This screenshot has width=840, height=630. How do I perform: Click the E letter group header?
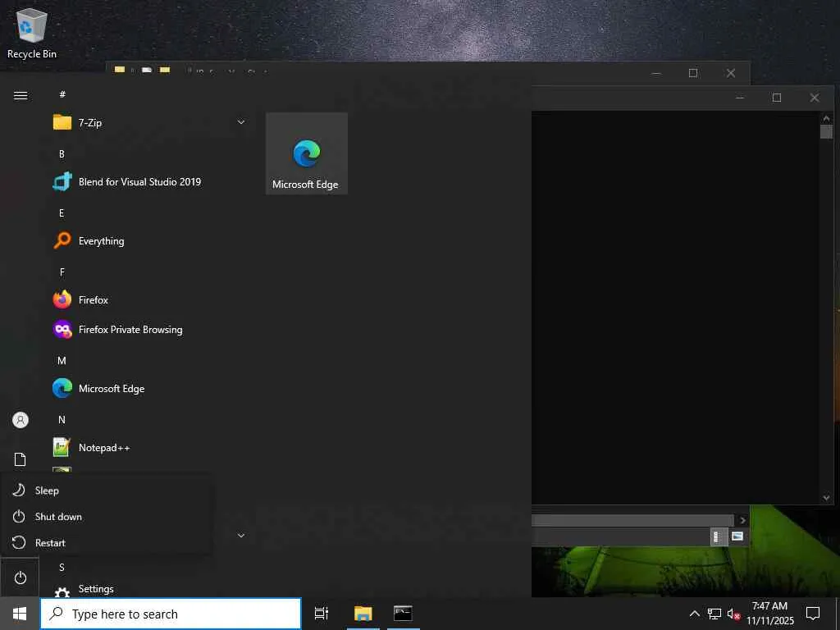[x=62, y=212]
